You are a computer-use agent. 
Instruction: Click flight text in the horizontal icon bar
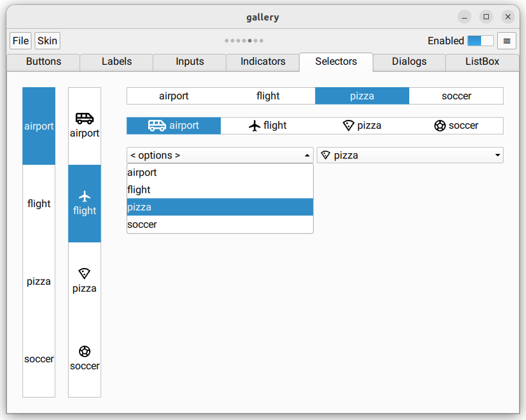(275, 126)
